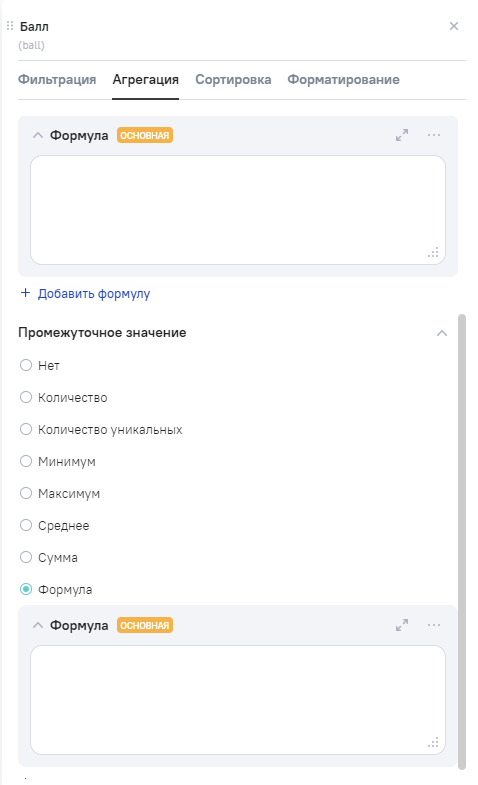
Task: Open more options for bottom formula block
Action: click(x=434, y=625)
